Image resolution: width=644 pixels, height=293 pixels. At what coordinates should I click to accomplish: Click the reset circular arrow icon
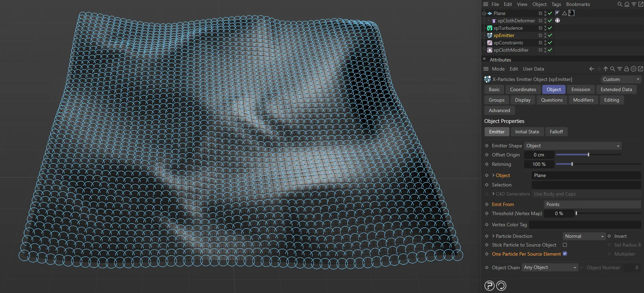pyautogui.click(x=501, y=286)
